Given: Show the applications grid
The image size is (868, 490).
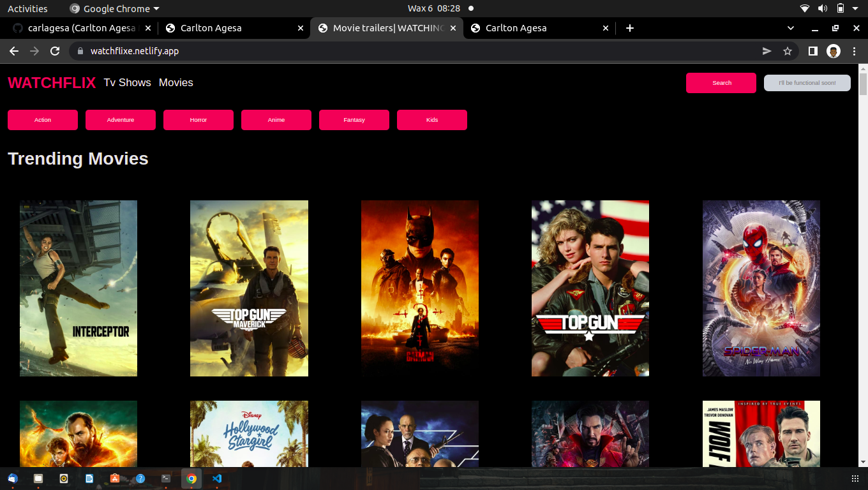Looking at the screenshot, I should (855, 479).
